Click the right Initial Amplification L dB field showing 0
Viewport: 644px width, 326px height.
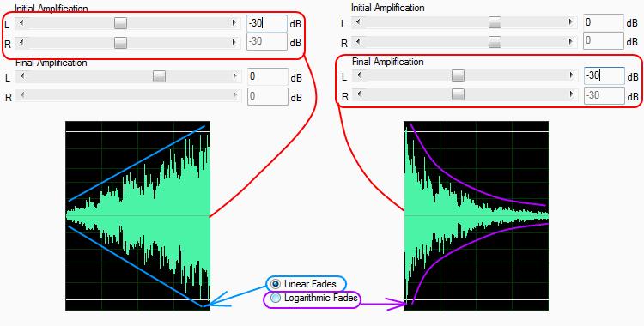click(604, 22)
